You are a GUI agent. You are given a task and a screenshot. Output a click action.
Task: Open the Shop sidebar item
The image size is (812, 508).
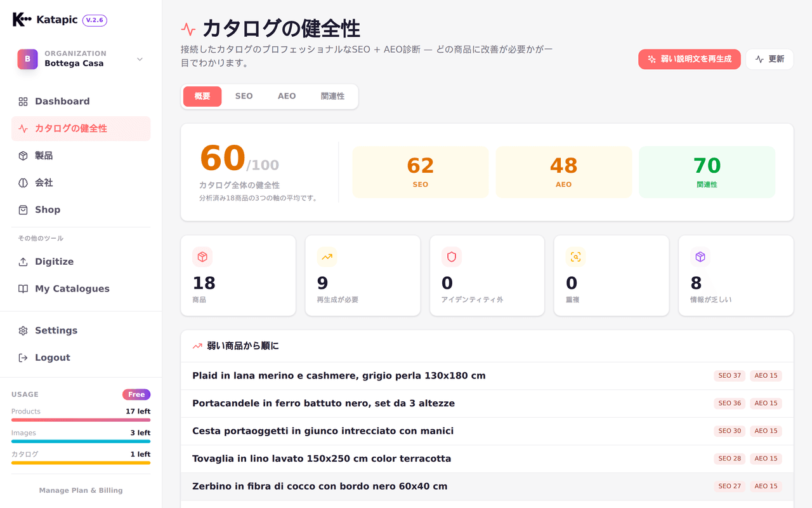coord(81,210)
